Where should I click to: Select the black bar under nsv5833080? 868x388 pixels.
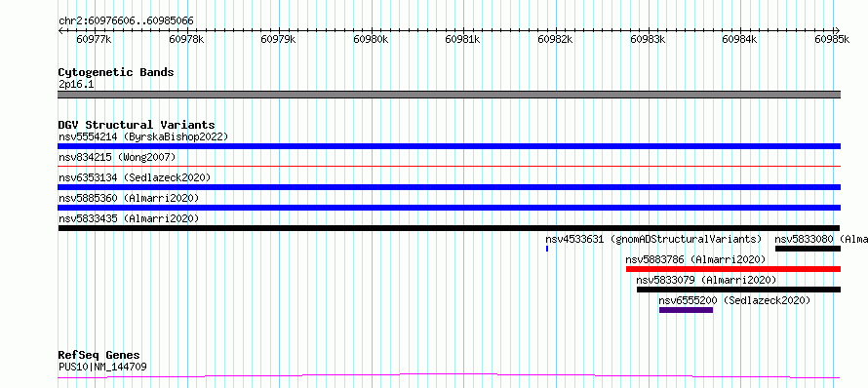point(808,249)
